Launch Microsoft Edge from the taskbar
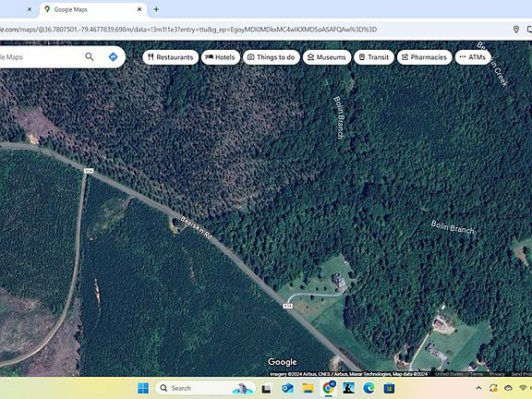This screenshot has width=532, height=399. point(369,388)
